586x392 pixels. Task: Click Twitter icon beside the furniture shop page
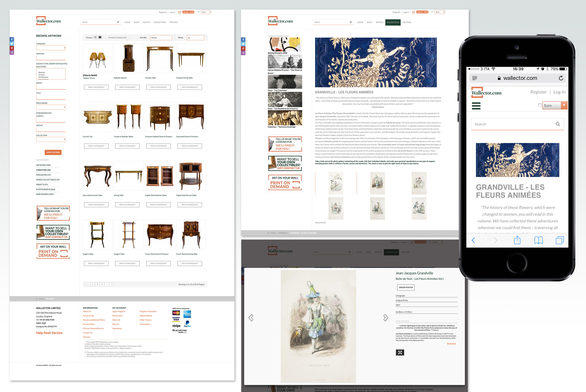[x=12, y=44]
